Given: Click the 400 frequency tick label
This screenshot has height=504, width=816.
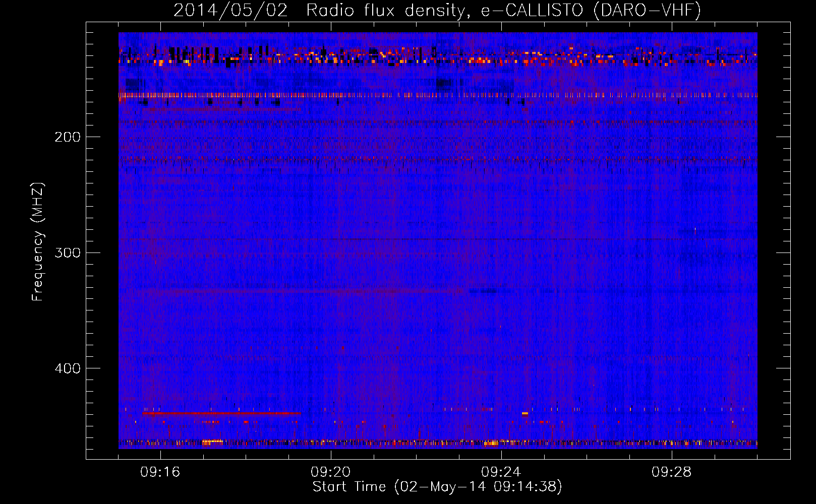Looking at the screenshot, I should 68,368.
